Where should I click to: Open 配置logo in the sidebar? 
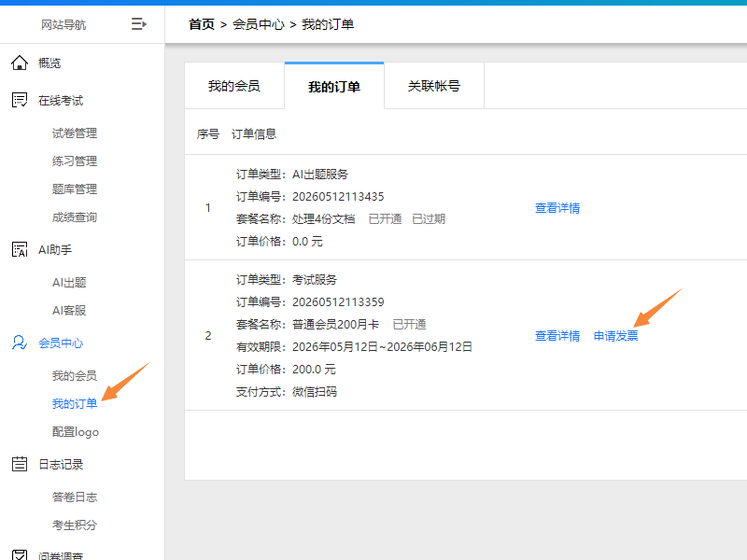(x=76, y=432)
